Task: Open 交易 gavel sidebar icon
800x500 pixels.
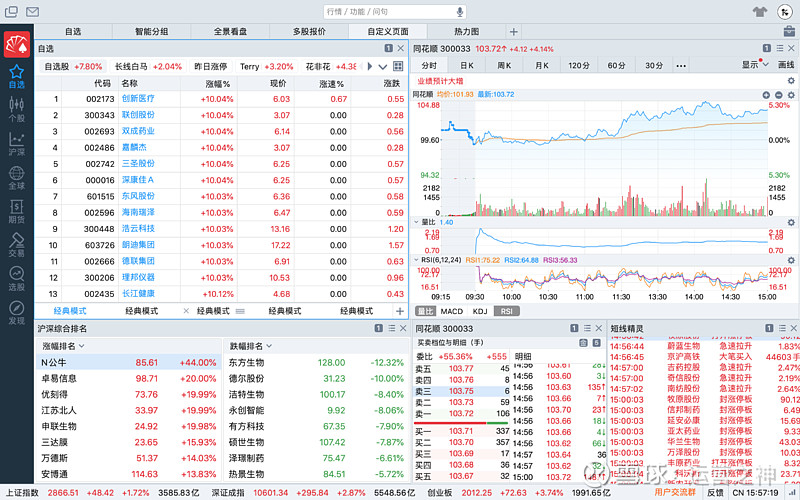Action: 16,245
